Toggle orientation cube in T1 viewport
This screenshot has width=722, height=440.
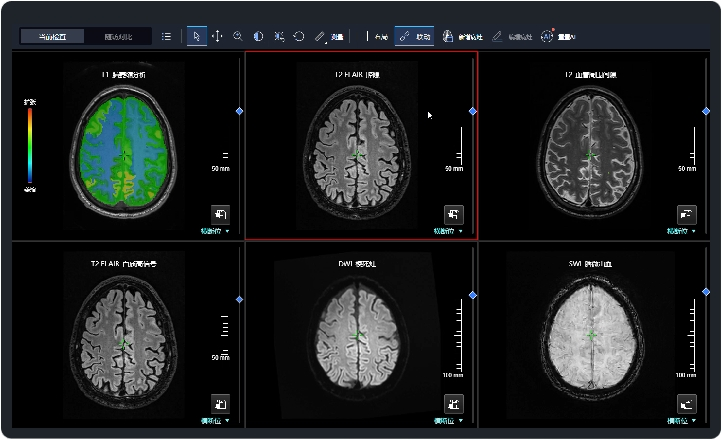pyautogui.click(x=221, y=214)
